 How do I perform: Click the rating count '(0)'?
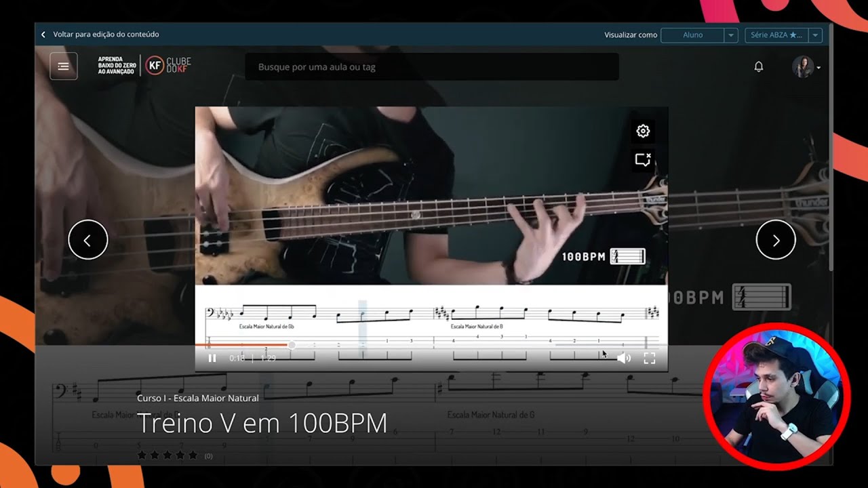pyautogui.click(x=208, y=456)
